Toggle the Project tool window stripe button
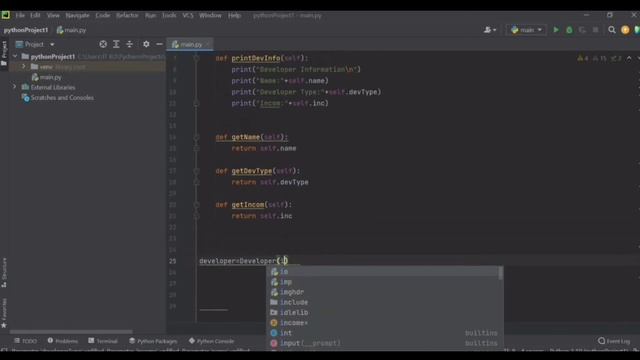The width and height of the screenshot is (640, 360). [4, 53]
